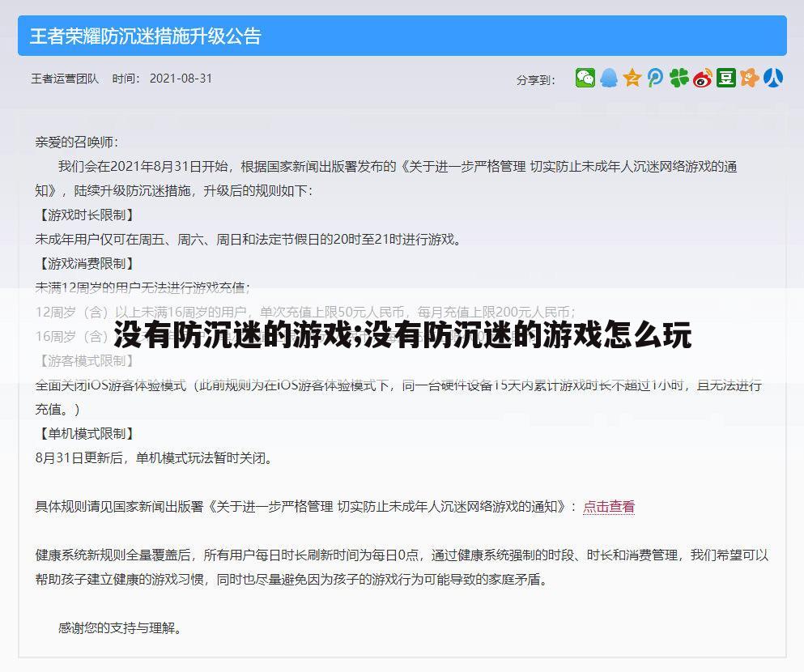Share to QQ via penguin icon

609,78
